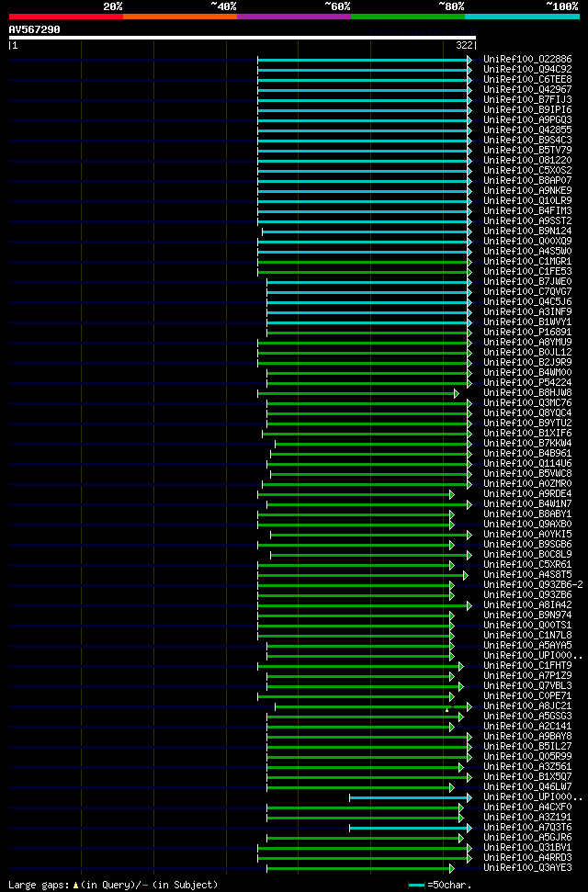Image resolution: width=588 pixels, height=892 pixels.
Task: Select hit UniRef100_B2J9R9
Action: tap(527, 362)
